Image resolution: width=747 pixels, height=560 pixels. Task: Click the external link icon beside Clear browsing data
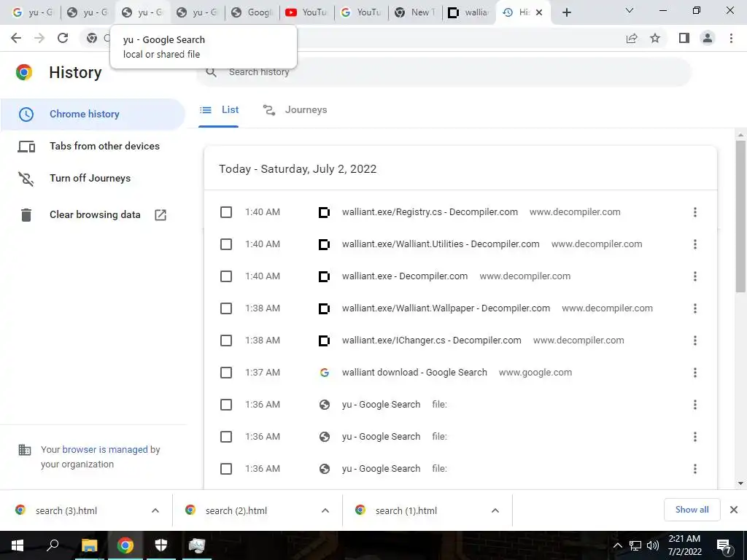click(160, 215)
